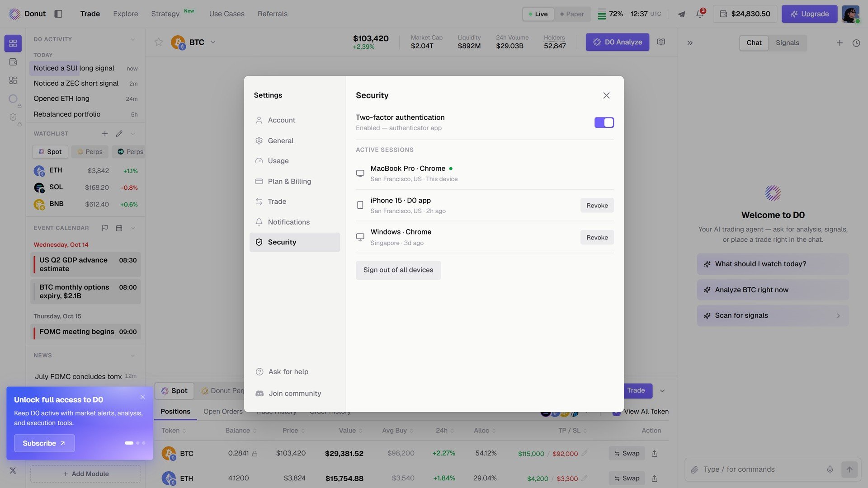Expand the chevron next to Trade button
Viewport: 868px width, 488px height.
point(662,391)
